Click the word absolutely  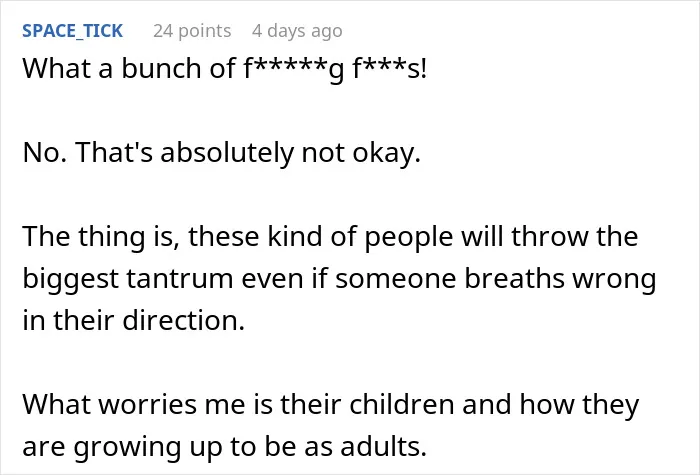click(x=227, y=153)
